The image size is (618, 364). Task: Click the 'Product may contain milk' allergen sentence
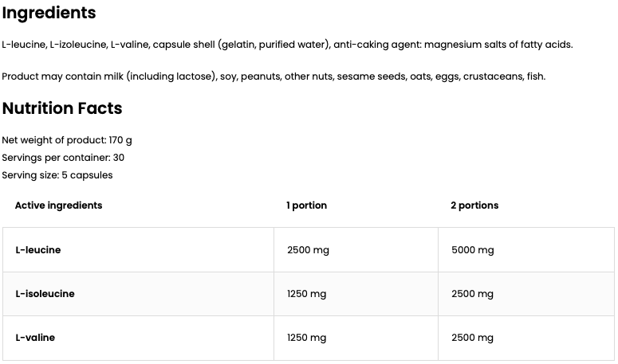(274, 76)
